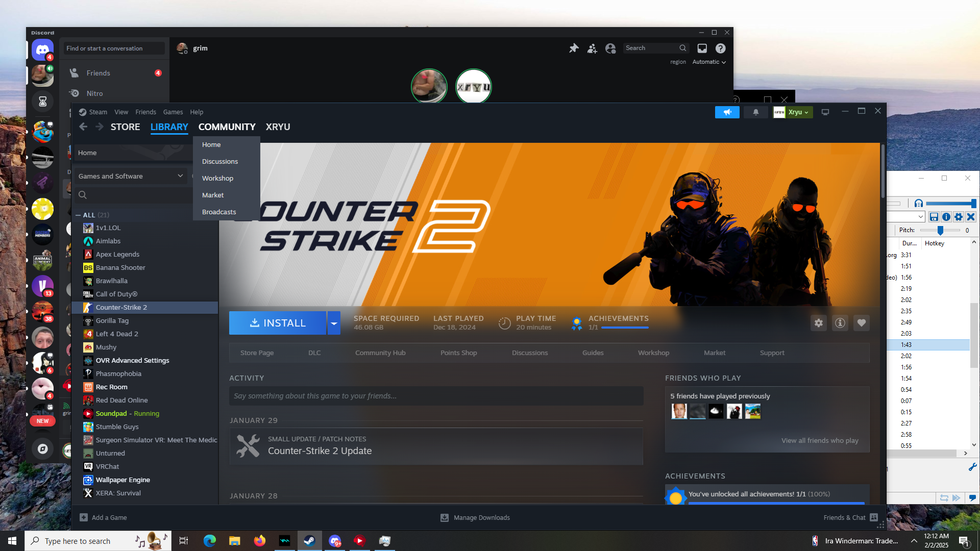Click the Steam announcements megaphone icon
This screenshot has height=551, width=980.
pos(727,112)
